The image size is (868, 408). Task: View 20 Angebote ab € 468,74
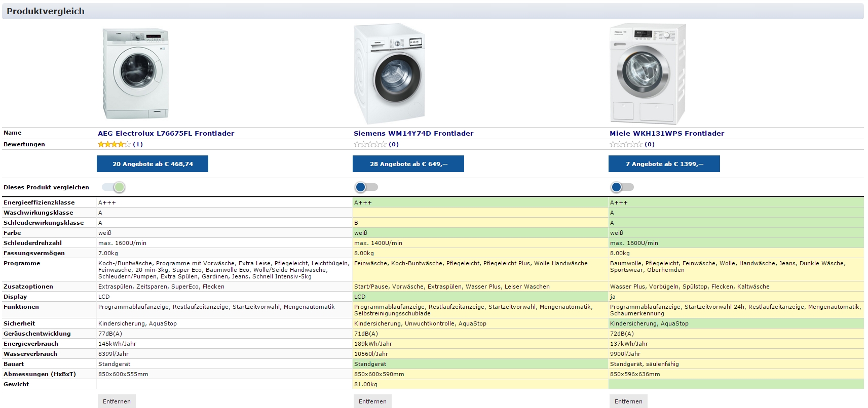pyautogui.click(x=153, y=164)
